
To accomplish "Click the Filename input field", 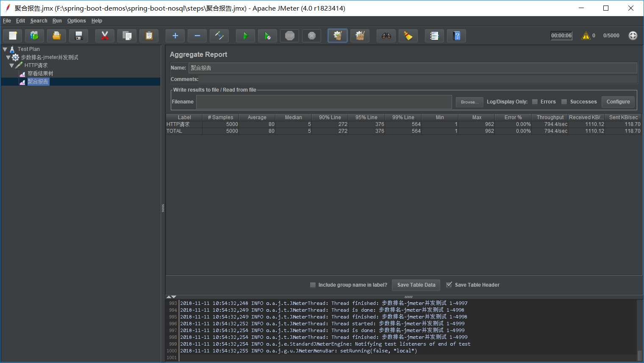I will click(x=324, y=102).
